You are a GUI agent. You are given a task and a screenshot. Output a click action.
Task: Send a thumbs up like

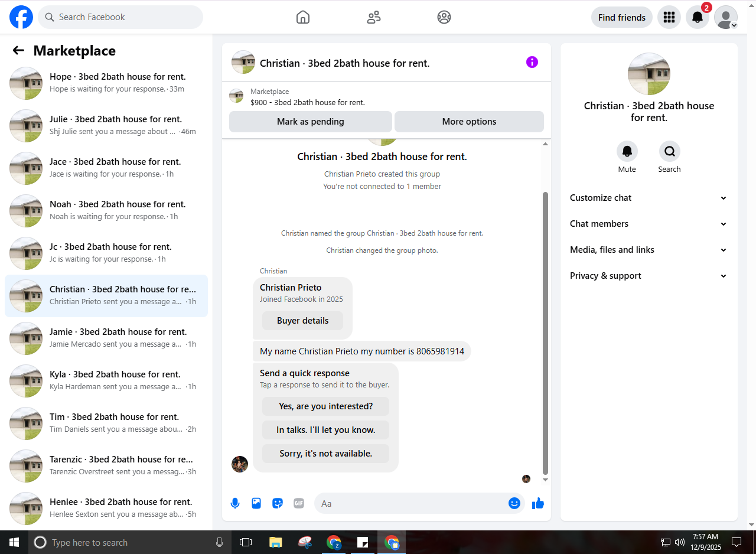pos(538,503)
